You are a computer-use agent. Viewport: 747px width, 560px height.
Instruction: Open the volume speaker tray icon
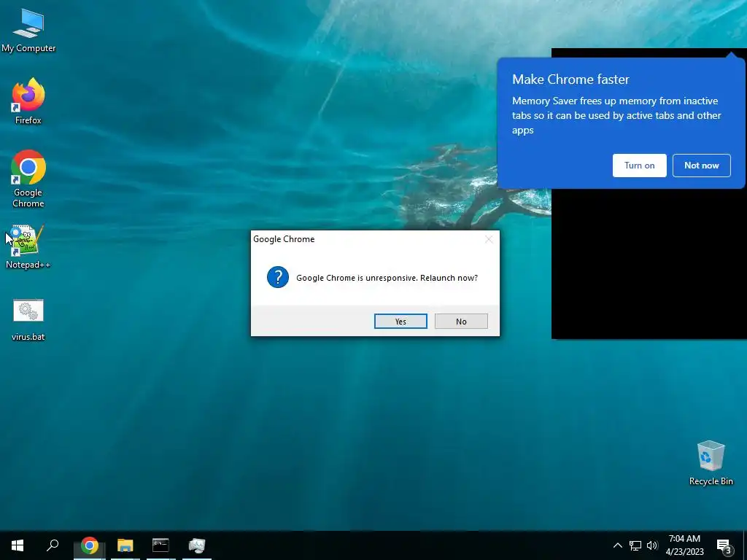652,545
